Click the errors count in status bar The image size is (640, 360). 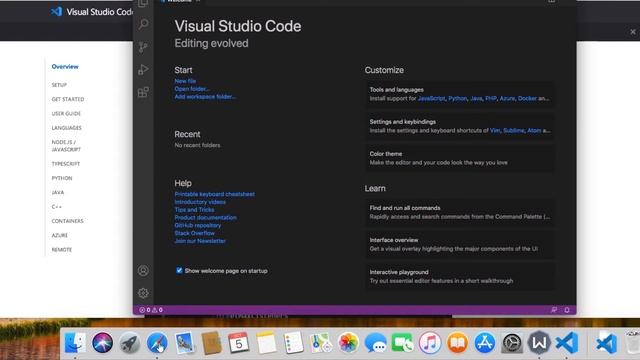145,310
